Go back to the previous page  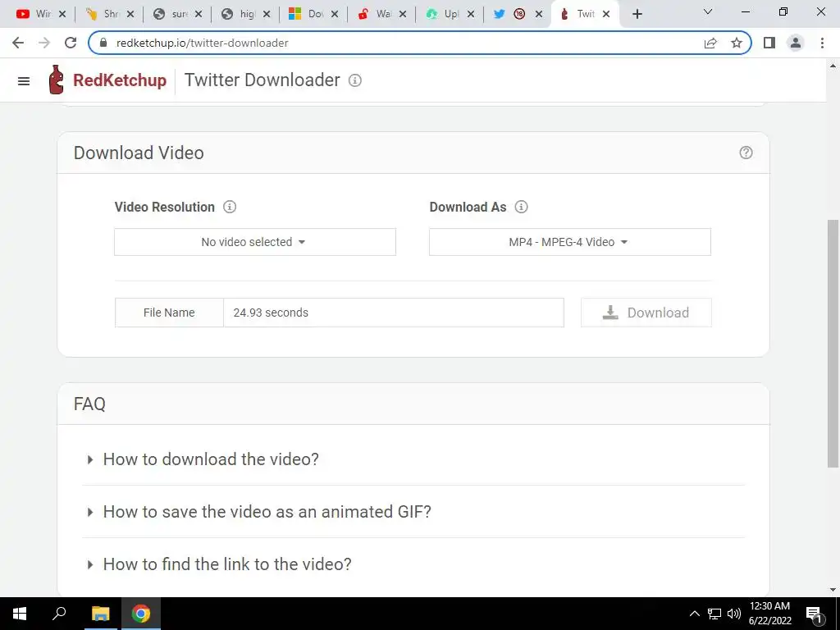[18, 43]
